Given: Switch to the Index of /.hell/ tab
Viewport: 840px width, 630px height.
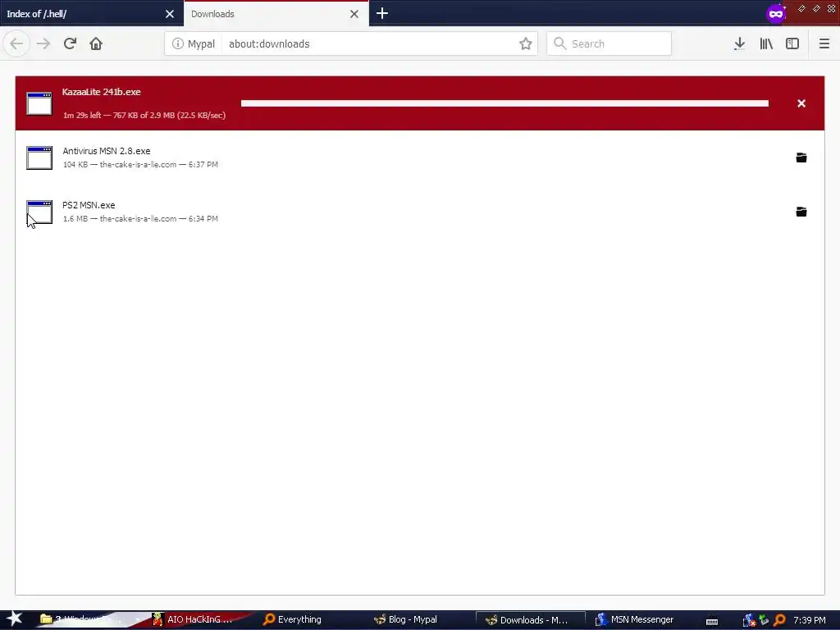Looking at the screenshot, I should pos(92,13).
